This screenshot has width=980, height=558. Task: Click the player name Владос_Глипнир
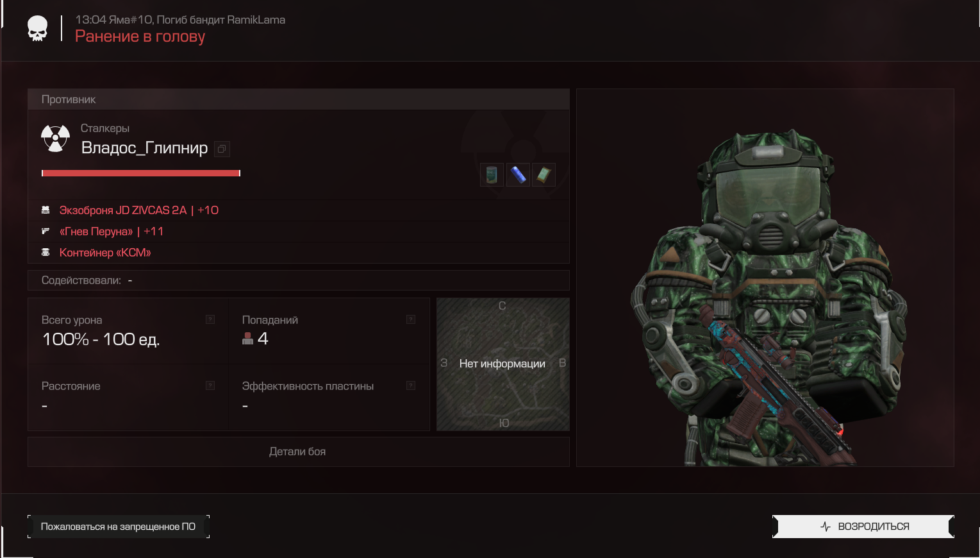(x=145, y=148)
